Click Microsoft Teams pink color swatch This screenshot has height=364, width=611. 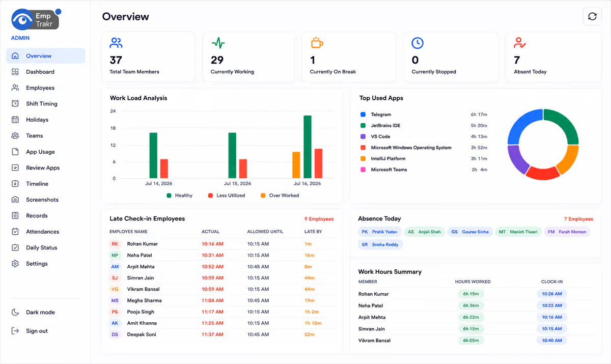pyautogui.click(x=363, y=170)
